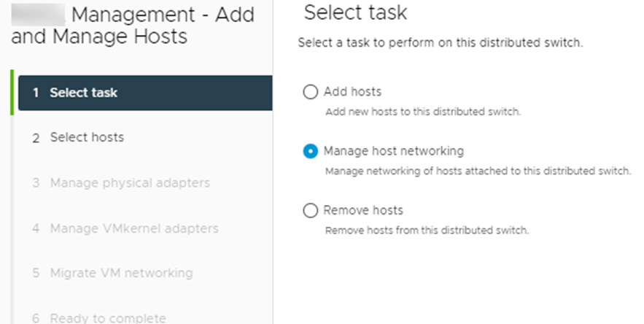Switch to Migrate VM networking step

[121, 273]
